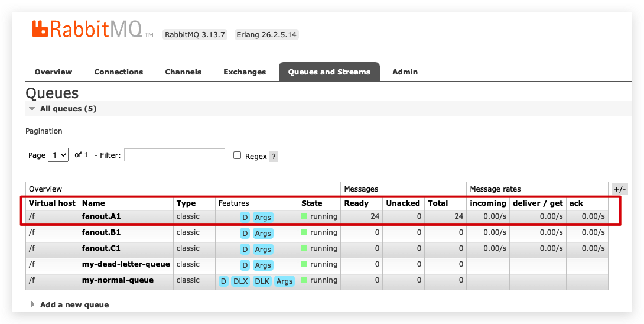The height and width of the screenshot is (324, 644).
Task: Sort by Ready messages column
Action: (x=356, y=203)
